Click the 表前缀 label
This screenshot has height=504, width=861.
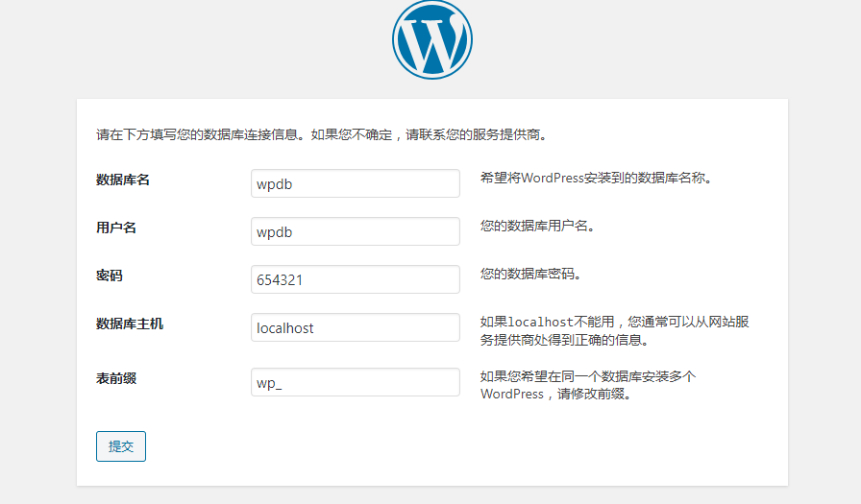tap(116, 378)
